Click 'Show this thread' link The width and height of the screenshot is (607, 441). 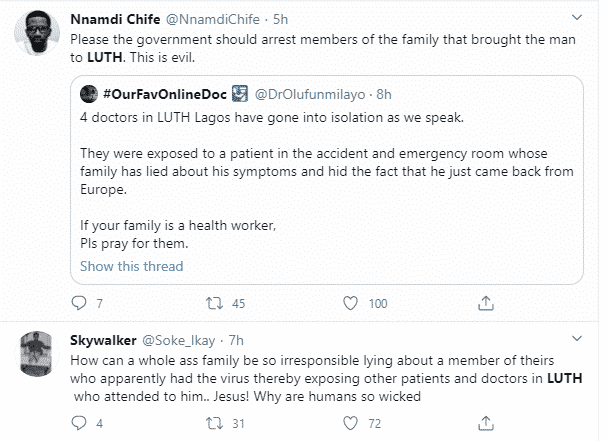131,265
